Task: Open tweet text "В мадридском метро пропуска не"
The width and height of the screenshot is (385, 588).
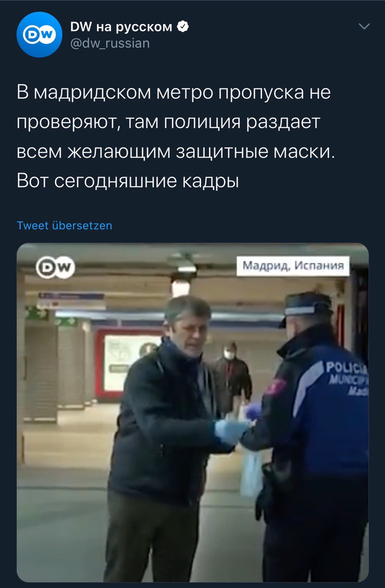Action: point(174,93)
